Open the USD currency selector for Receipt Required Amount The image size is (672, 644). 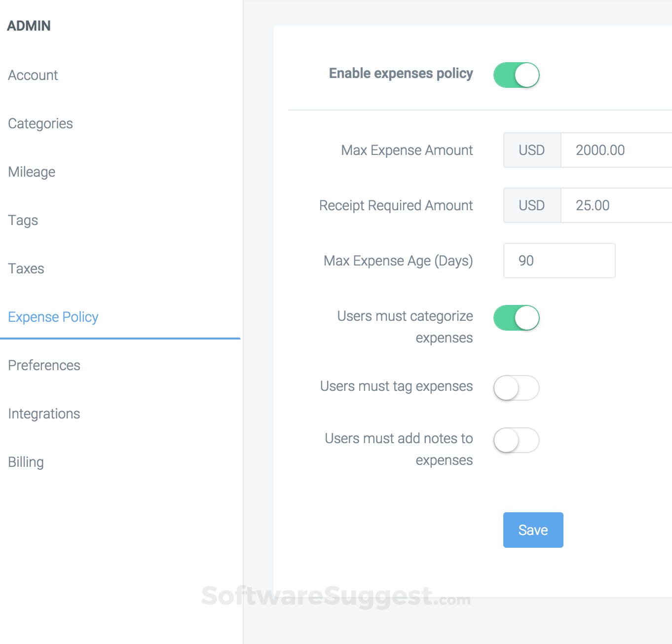click(x=531, y=205)
